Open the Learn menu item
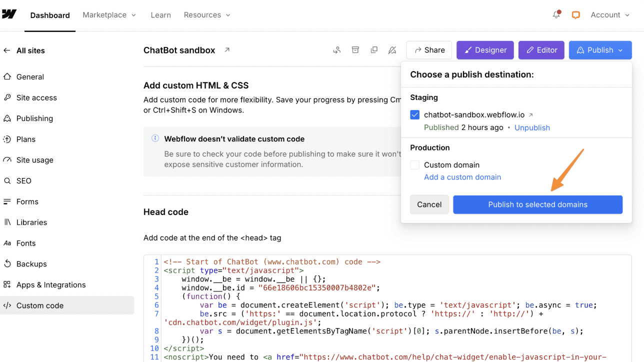 click(x=161, y=15)
